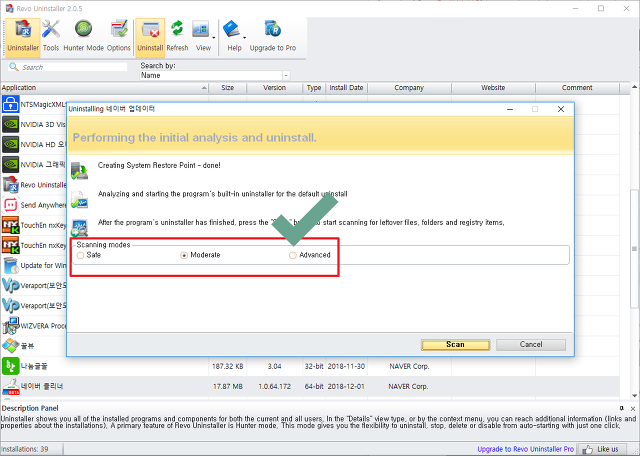Viewport: 640px width, 456px height.
Task: Click the list scrollbar up arrow
Action: click(x=634, y=87)
